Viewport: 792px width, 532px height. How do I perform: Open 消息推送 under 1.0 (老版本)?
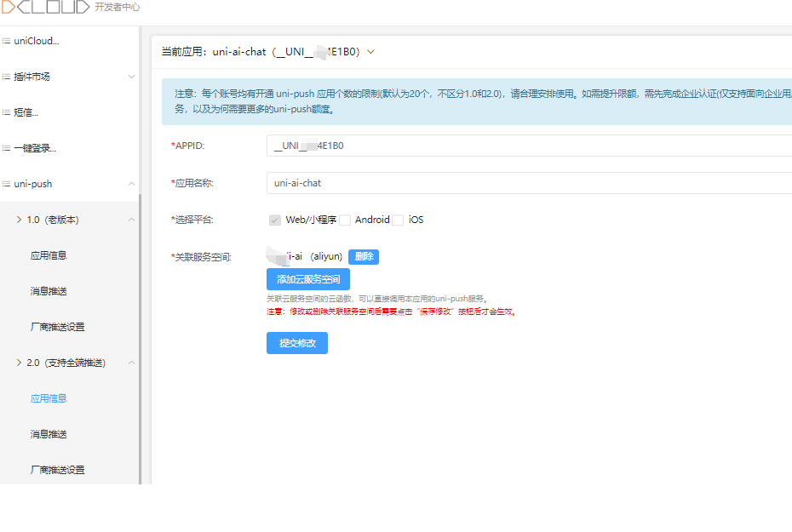click(x=49, y=291)
